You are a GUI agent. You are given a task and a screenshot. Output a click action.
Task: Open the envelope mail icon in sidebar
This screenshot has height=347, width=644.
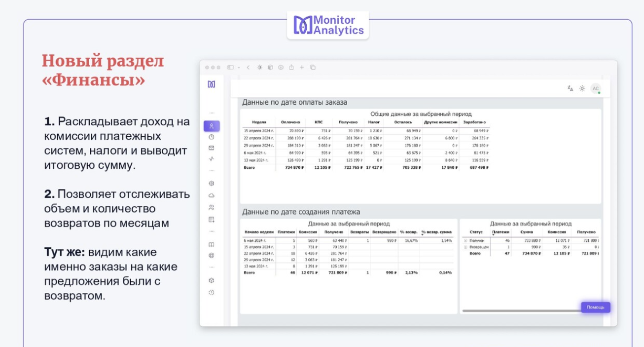tap(212, 148)
